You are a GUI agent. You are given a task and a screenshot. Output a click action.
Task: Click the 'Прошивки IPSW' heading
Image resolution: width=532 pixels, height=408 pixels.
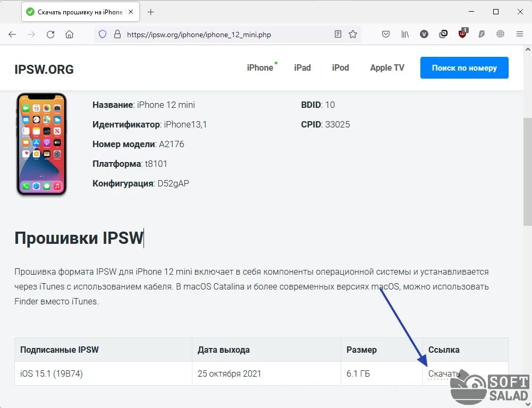[x=79, y=237]
